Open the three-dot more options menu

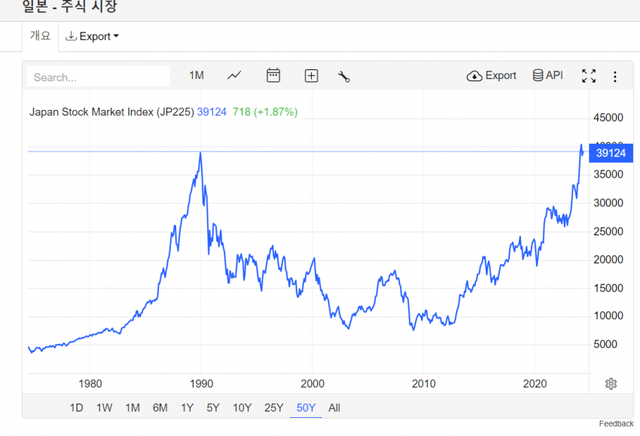[x=616, y=76]
